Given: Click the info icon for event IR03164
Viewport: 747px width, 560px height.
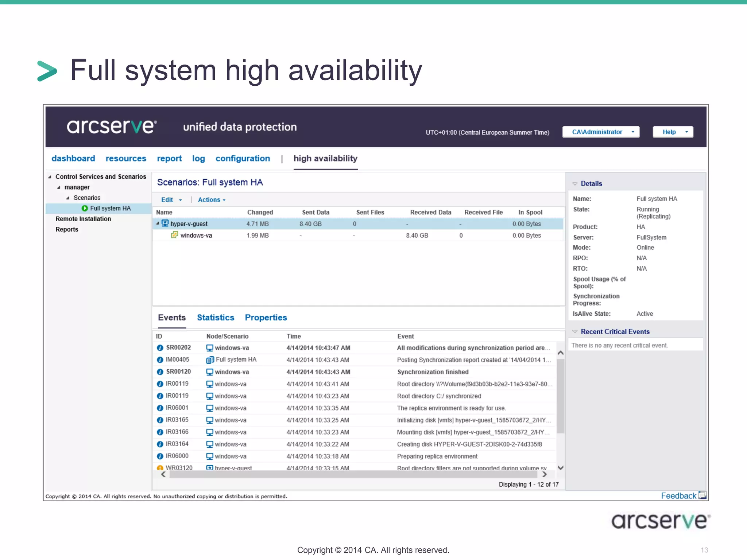Looking at the screenshot, I should click(x=160, y=444).
